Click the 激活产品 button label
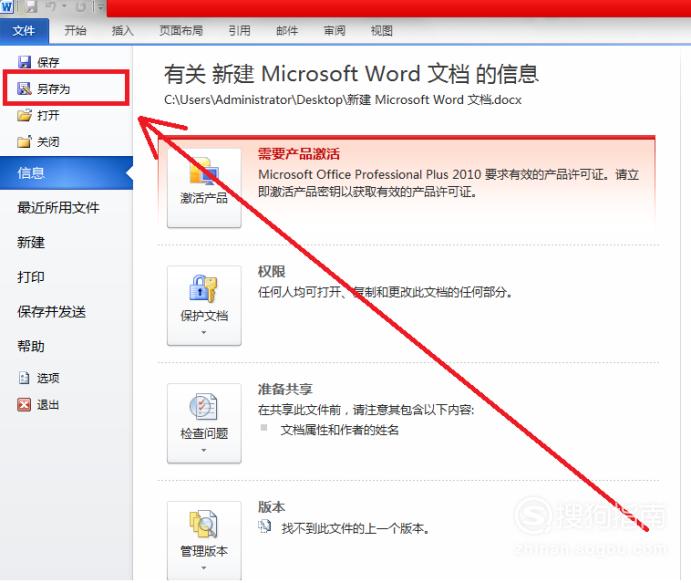This screenshot has width=691, height=583. [x=204, y=198]
